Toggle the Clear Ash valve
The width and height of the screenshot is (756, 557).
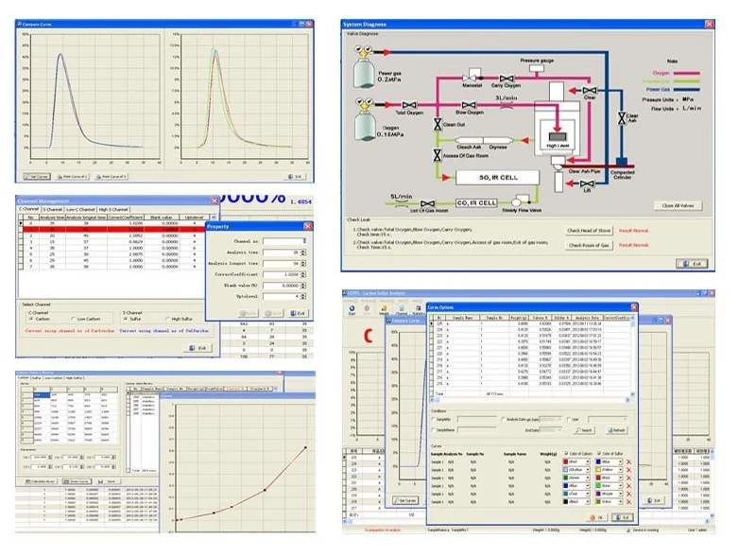(x=624, y=118)
